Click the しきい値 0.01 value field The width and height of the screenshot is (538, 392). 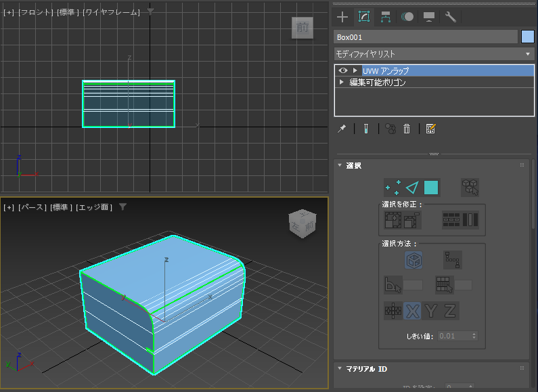coord(455,336)
